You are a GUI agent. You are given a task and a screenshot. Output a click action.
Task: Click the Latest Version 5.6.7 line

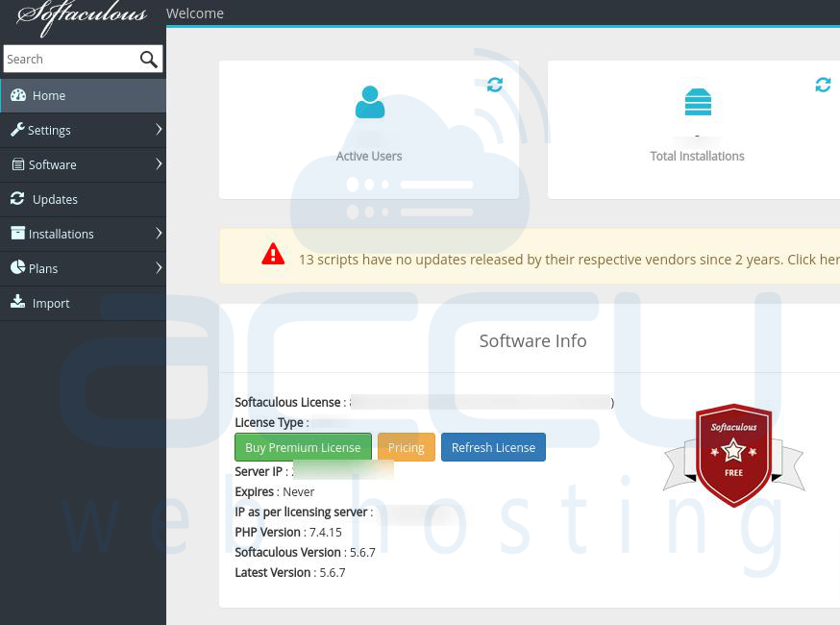point(290,573)
